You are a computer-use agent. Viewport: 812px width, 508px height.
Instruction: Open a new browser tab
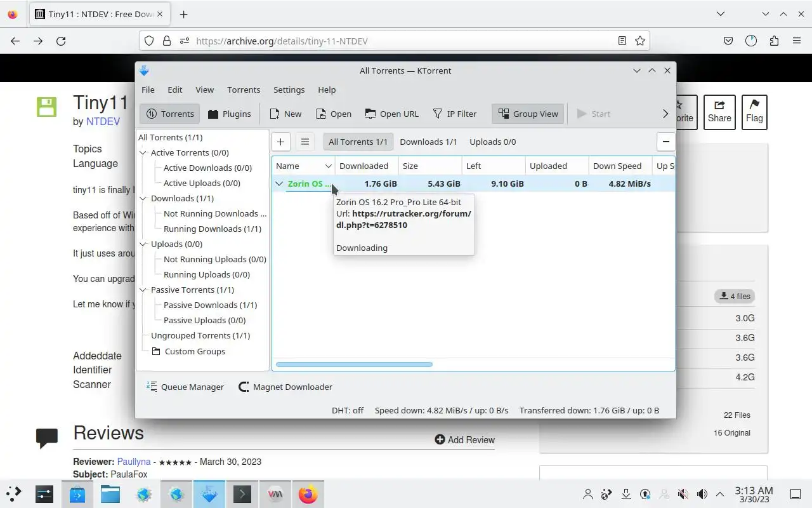[x=183, y=14]
